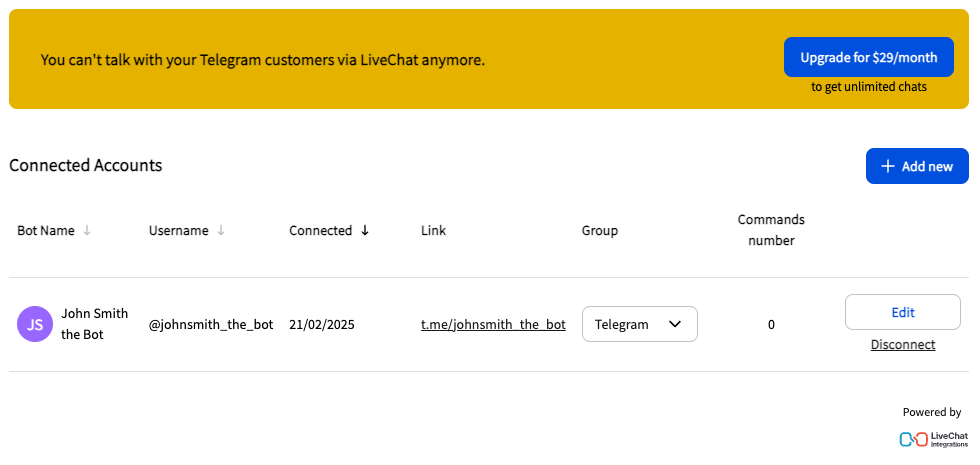Open the t.me/johnsmith_the_bot link
Viewport: 980px width, 465px height.
tap(493, 324)
